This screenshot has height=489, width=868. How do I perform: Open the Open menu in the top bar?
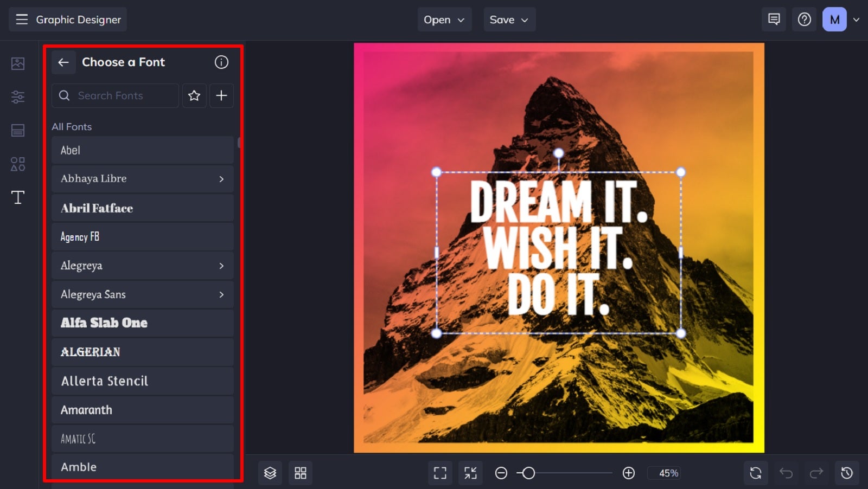(444, 19)
